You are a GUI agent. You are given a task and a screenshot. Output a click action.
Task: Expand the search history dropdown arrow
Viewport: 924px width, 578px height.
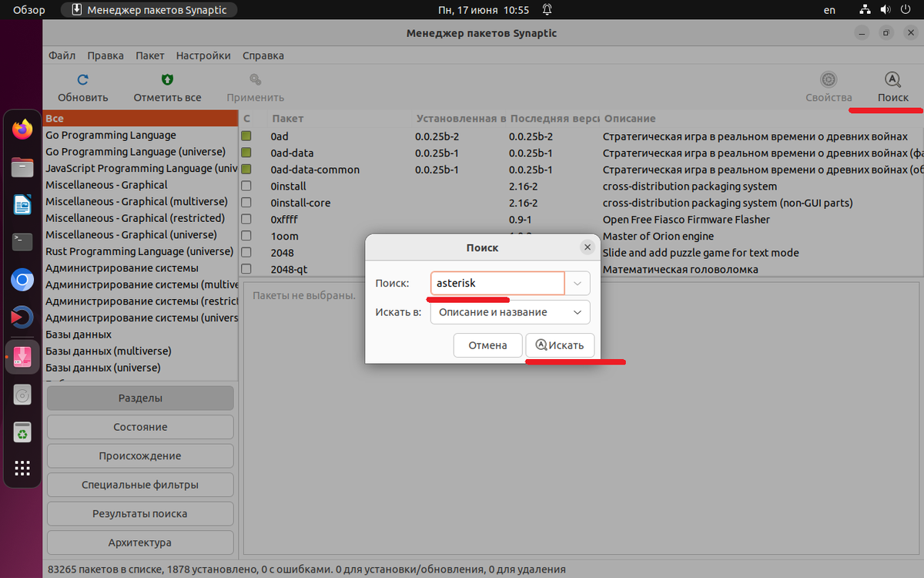tap(577, 283)
